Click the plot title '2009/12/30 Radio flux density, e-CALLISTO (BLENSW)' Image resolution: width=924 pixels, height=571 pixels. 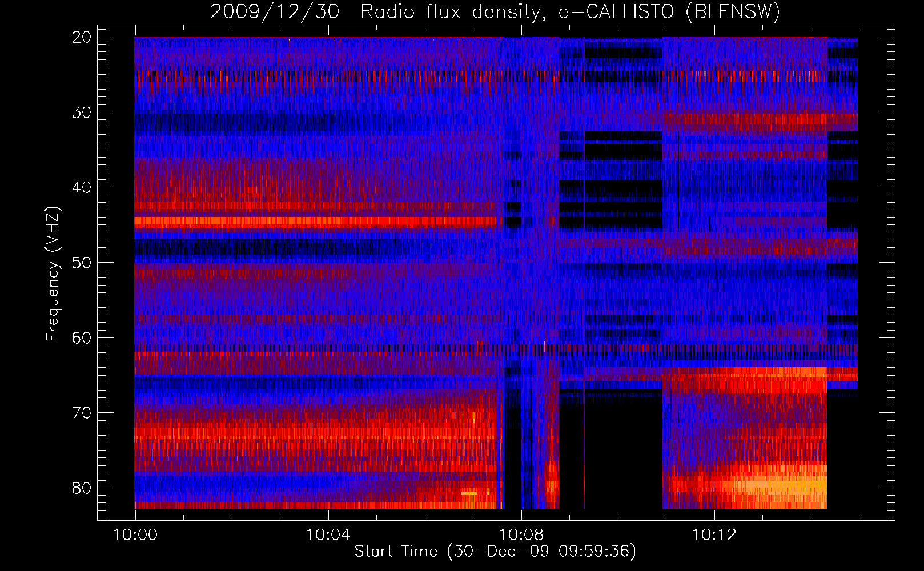point(495,11)
